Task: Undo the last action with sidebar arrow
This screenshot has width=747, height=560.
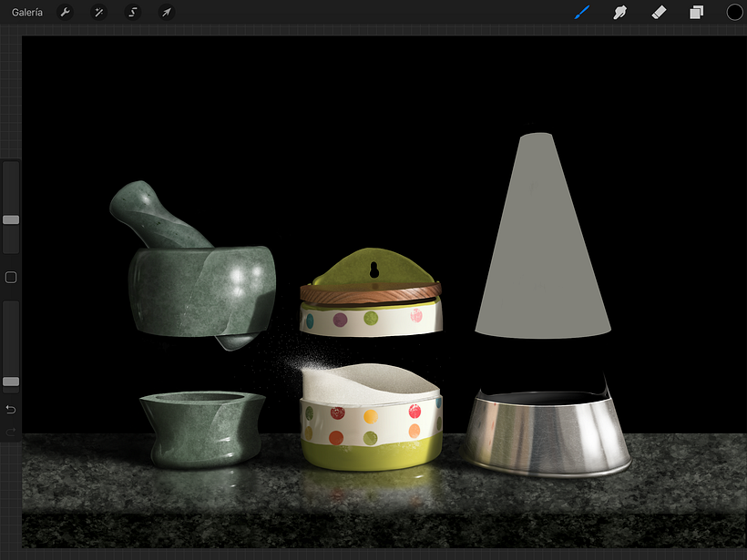Action: (11, 409)
